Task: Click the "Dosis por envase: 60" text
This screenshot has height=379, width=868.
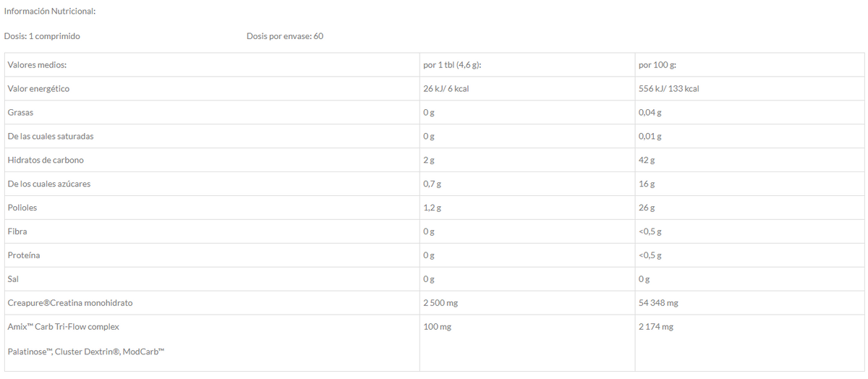Action: click(284, 36)
